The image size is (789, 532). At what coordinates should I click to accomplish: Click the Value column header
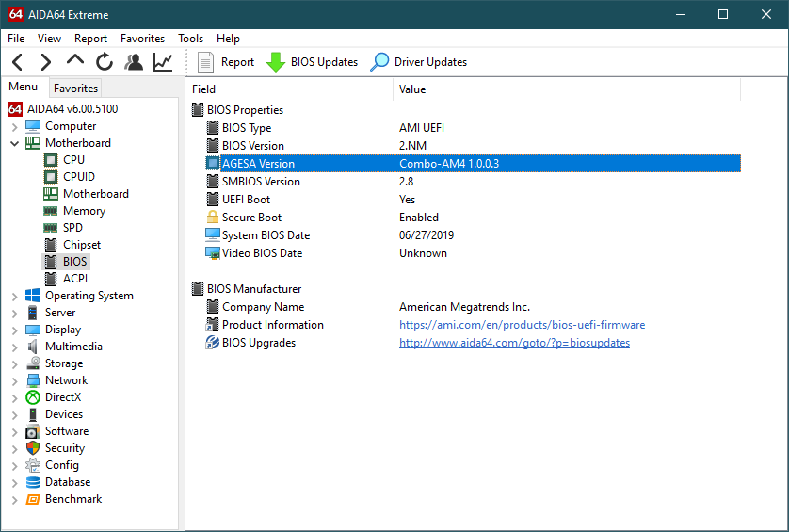(x=412, y=89)
